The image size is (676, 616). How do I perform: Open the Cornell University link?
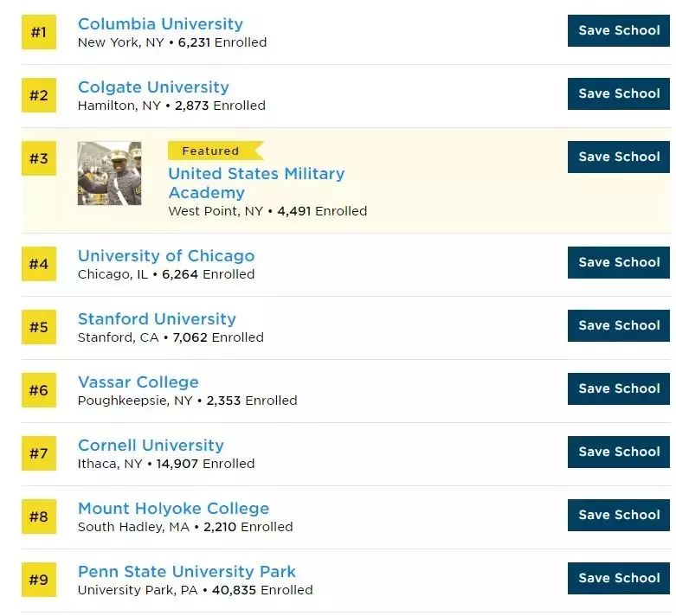(151, 446)
